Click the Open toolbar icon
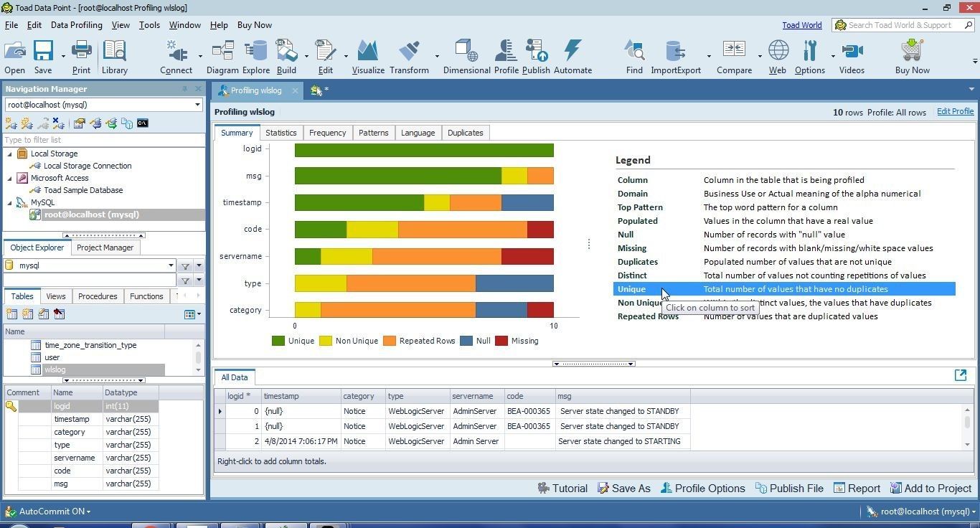The image size is (980, 528). (x=14, y=57)
